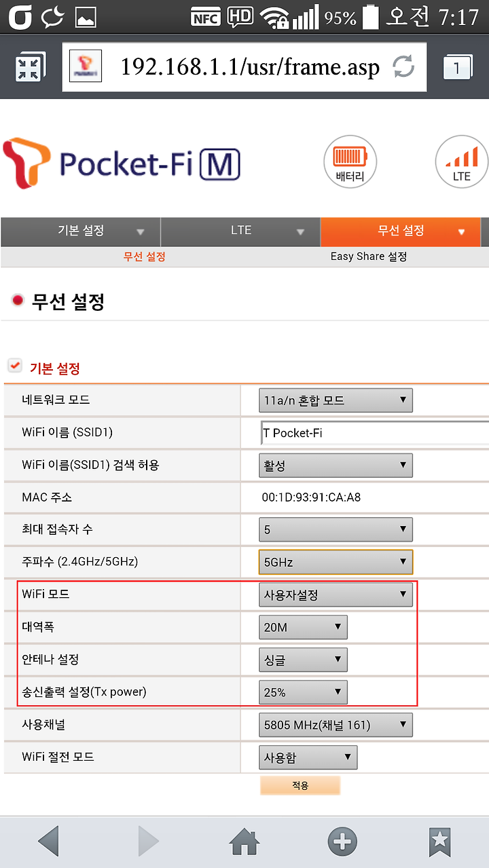
Task: Click the 주파수 (2.4GHz/5GHz) label
Action: pos(80,562)
